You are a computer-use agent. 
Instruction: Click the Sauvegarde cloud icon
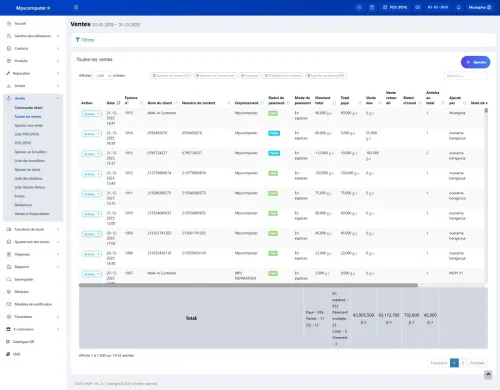click(9, 279)
